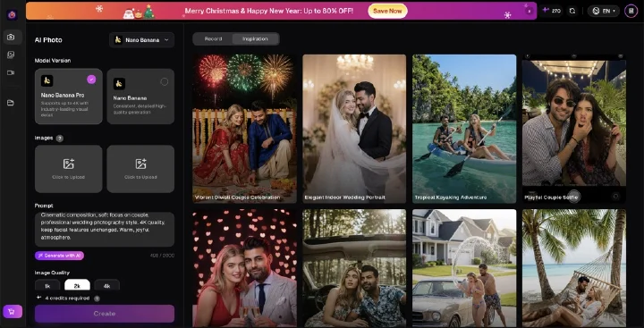Click the Save Now button
Viewport: 644px width, 328px height.
[387, 11]
